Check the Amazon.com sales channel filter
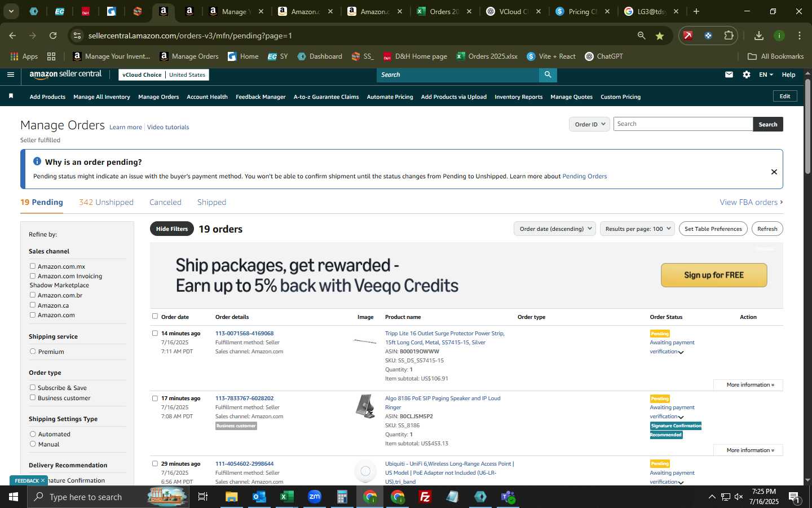The image size is (812, 508). (33, 315)
